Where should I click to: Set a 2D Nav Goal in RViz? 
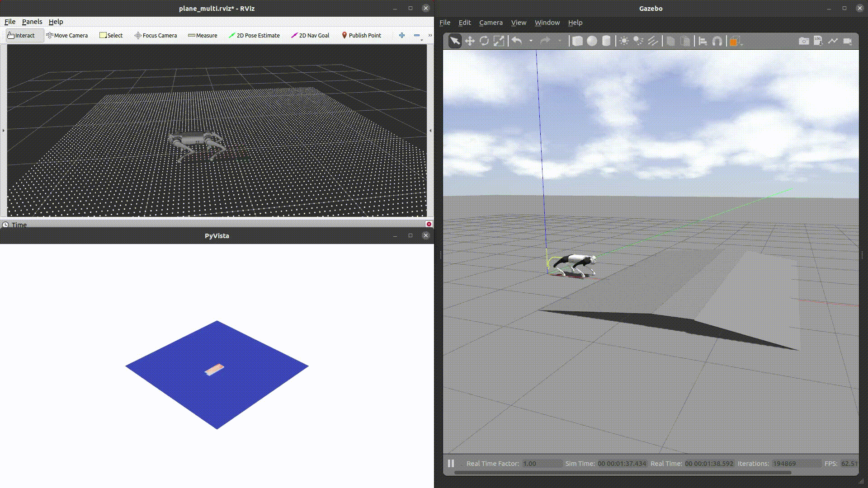click(310, 35)
